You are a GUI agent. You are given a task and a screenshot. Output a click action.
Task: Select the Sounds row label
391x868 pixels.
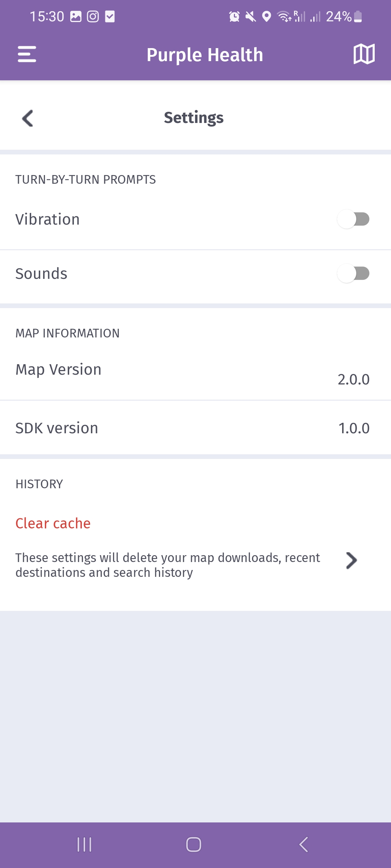41,274
